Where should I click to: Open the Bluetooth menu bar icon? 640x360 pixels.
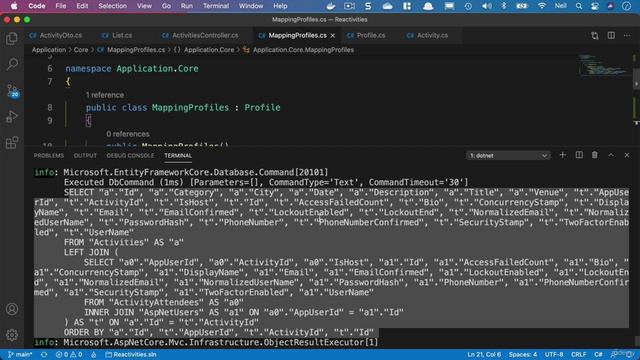click(504, 6)
